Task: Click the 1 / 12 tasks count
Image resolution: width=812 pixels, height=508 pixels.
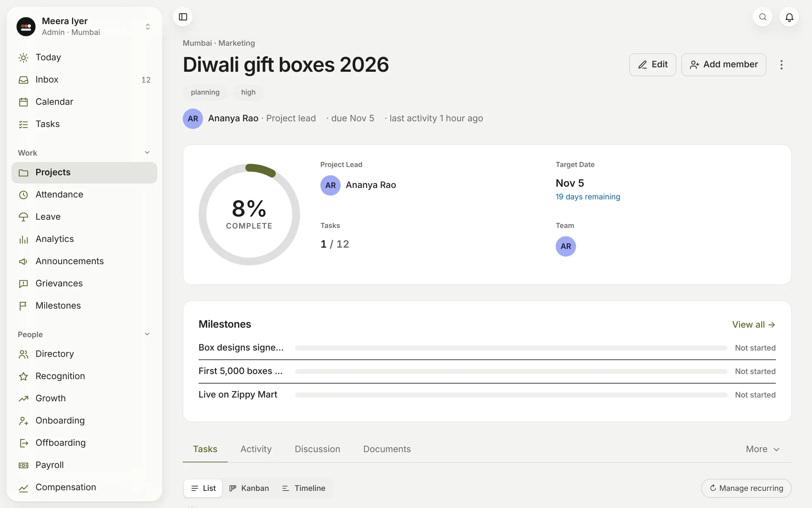Action: [335, 244]
